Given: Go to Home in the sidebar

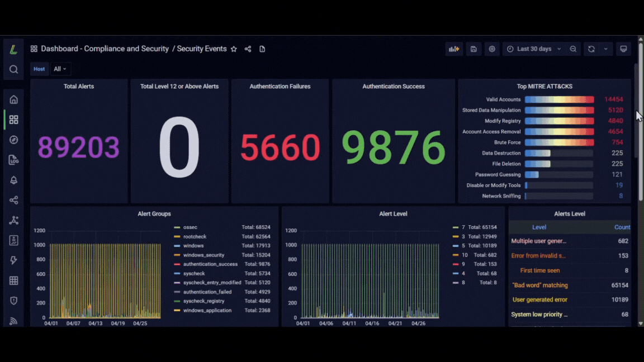Looking at the screenshot, I should click(x=13, y=100).
